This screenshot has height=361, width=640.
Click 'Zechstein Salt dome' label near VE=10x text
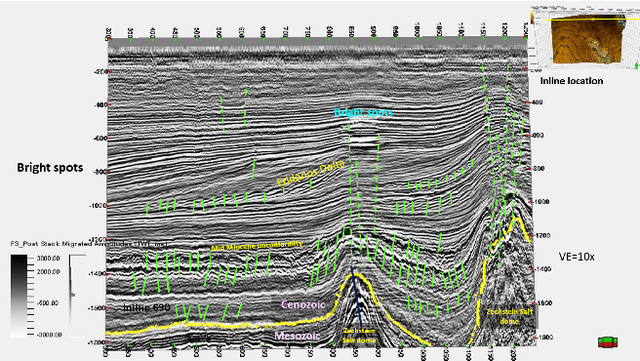click(x=509, y=316)
